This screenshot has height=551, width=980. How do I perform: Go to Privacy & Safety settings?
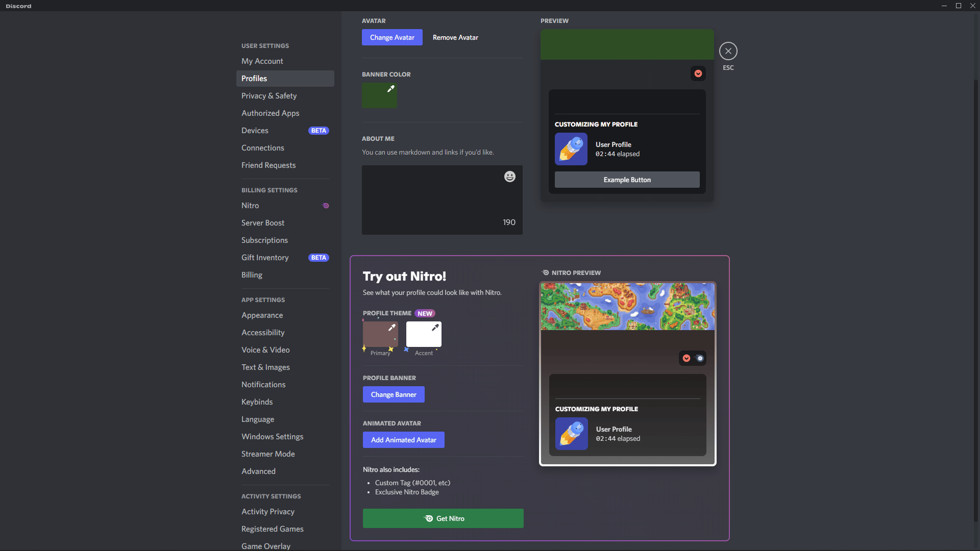tap(285, 96)
